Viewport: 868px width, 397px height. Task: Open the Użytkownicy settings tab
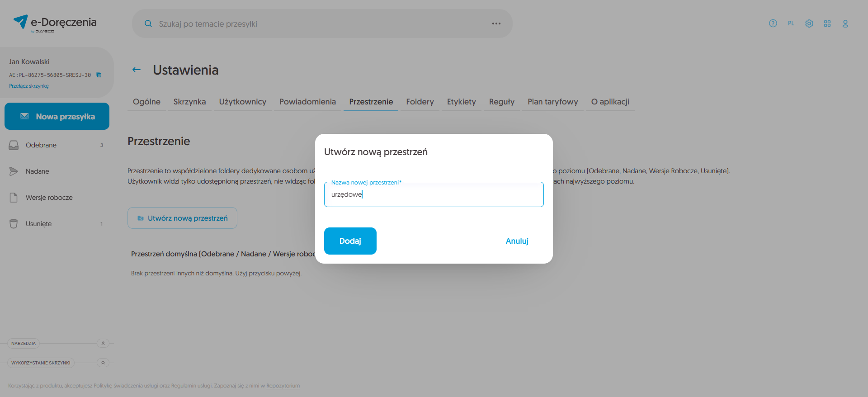point(243,102)
